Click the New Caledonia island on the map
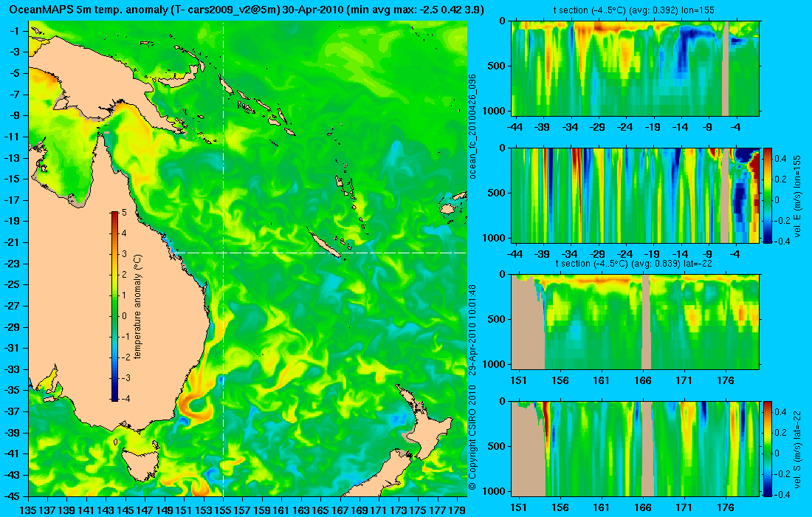The height and width of the screenshot is (517, 812). click(324, 245)
